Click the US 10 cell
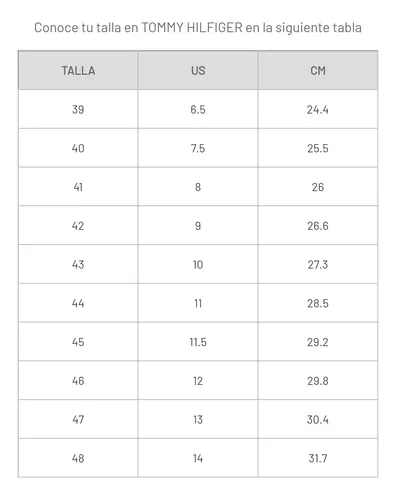The height and width of the screenshot is (500, 396). point(198,264)
